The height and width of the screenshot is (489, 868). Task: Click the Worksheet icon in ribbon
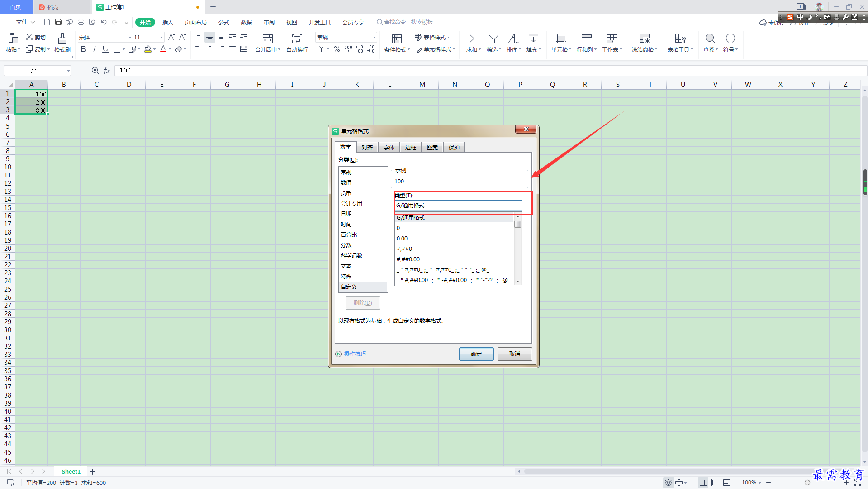tap(612, 38)
